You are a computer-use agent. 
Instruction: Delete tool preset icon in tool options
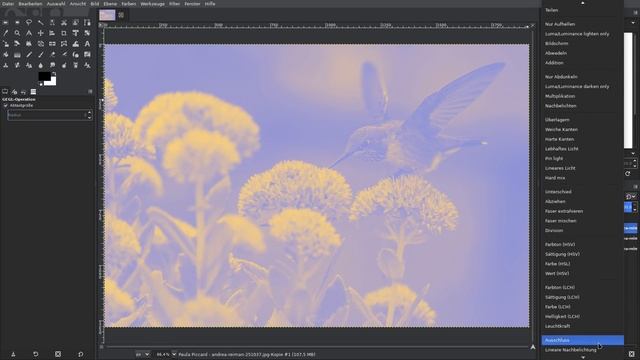(x=58, y=354)
